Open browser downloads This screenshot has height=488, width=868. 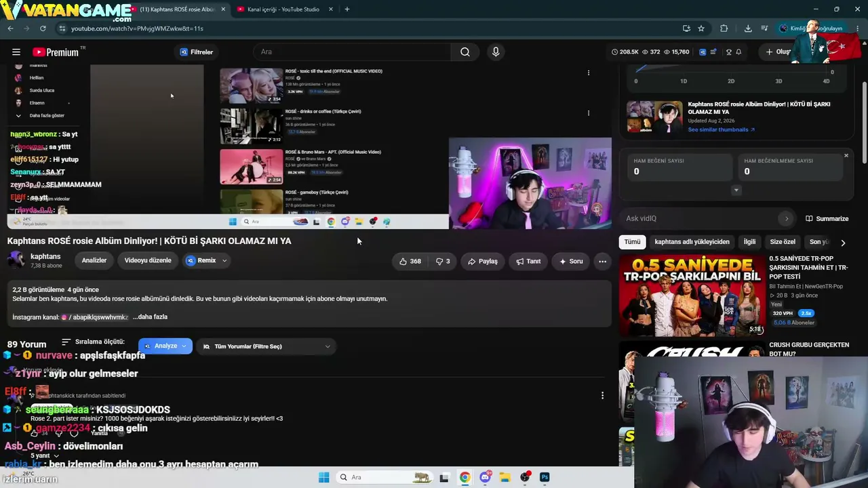(748, 28)
